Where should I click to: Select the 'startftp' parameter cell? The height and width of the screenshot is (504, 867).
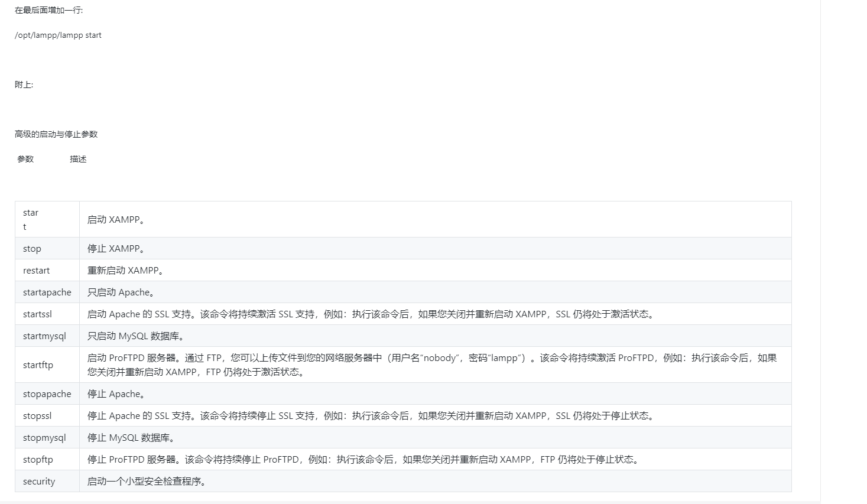[x=47, y=365]
